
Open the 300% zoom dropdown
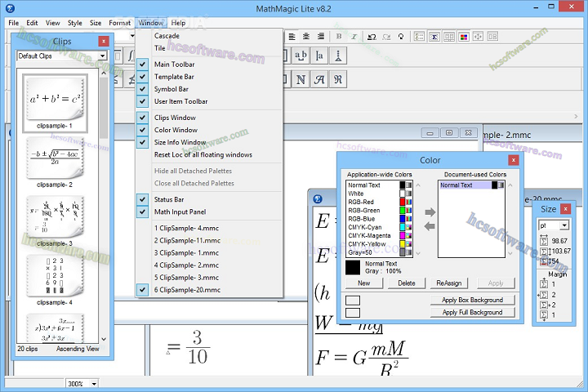[x=94, y=383]
